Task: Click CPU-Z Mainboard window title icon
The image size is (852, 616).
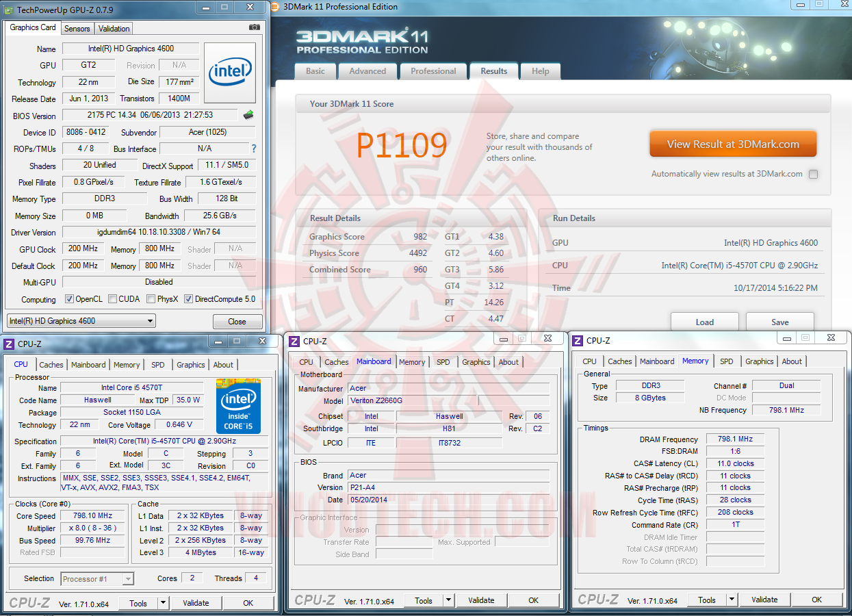Action: tap(294, 341)
